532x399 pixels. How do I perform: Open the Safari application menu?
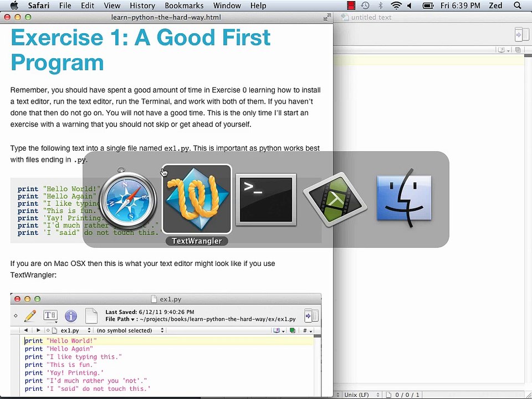point(38,6)
